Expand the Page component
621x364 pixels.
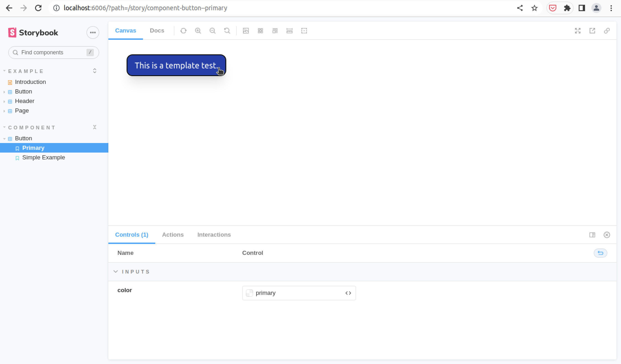22,111
